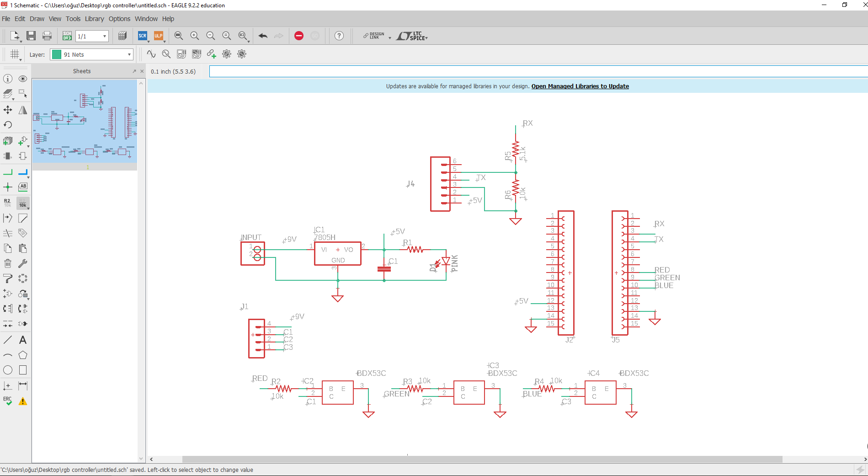Open the Layer dropdown showing 91 Nets
This screenshot has height=476, width=868.
[x=92, y=54]
